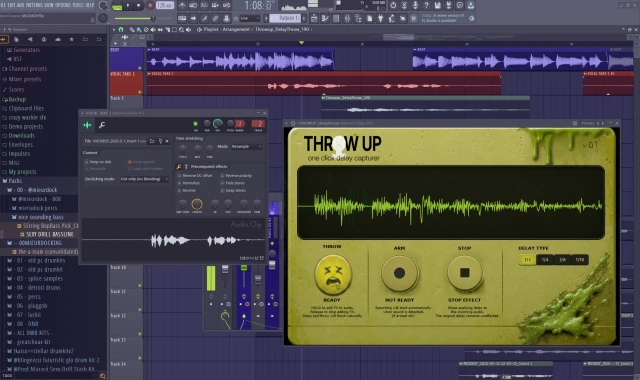This screenshot has width=640, height=380.
Task: Open the EDIT menu
Action: point(11,5)
